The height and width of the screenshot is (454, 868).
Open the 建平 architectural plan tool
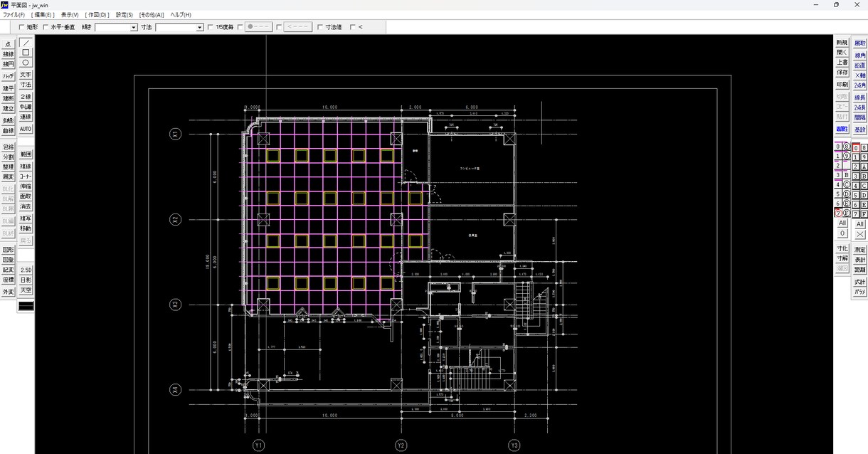pos(9,88)
